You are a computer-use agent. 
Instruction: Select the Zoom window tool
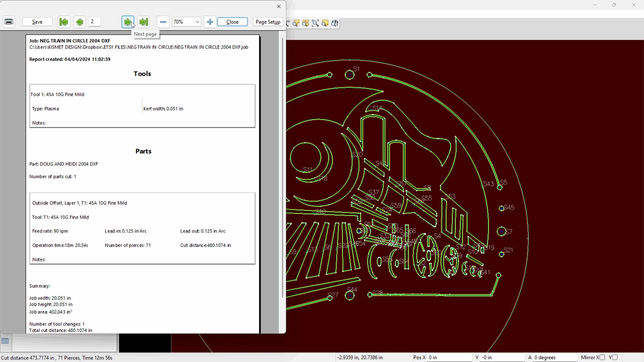tap(315, 23)
